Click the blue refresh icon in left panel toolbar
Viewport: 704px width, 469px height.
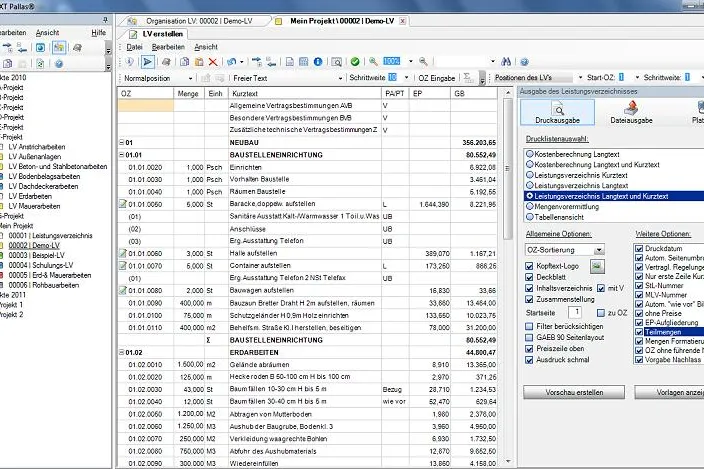point(40,48)
